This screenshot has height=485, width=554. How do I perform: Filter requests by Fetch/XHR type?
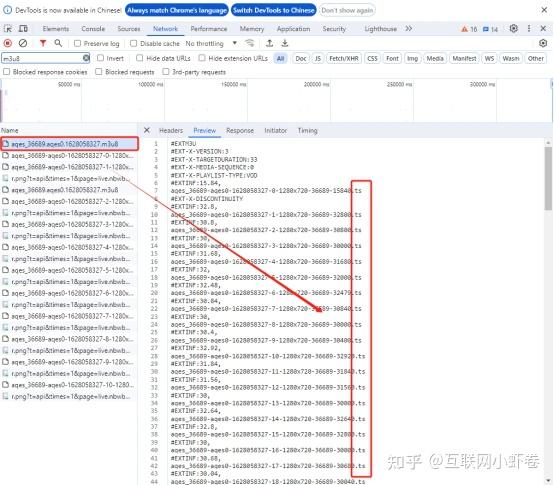(x=343, y=58)
